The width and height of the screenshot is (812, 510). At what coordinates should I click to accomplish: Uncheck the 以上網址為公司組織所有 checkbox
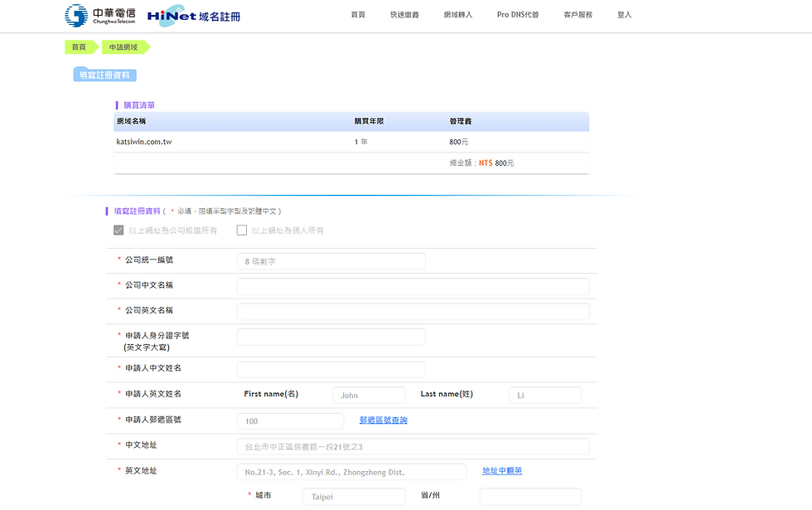(118, 230)
